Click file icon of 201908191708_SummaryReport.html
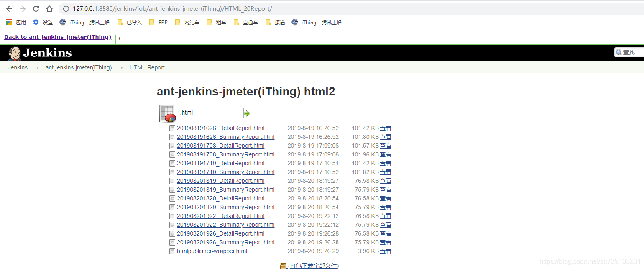The image size is (644, 269). click(172, 154)
